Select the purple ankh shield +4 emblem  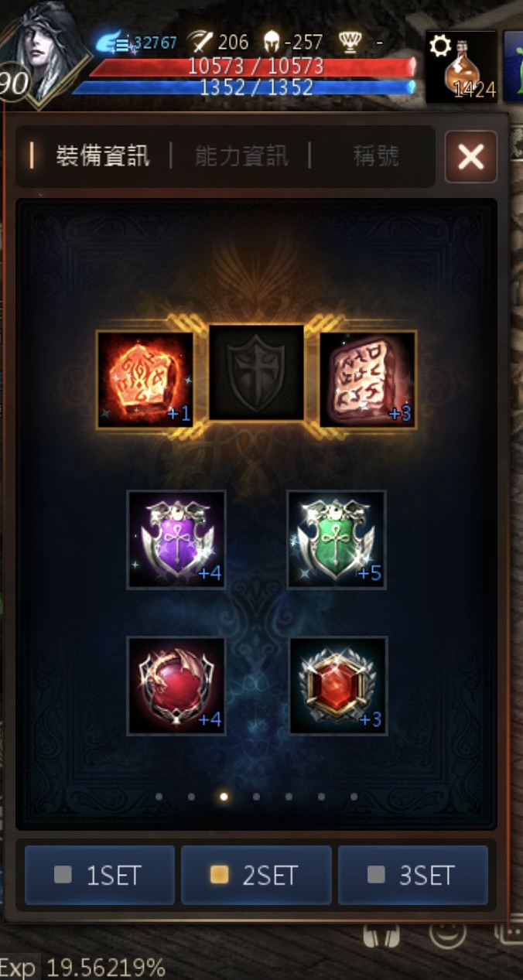click(176, 540)
